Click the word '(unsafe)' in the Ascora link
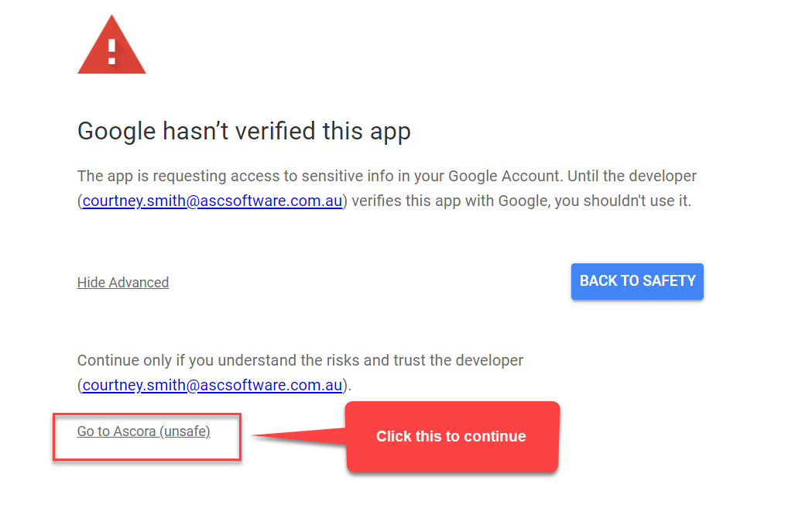The height and width of the screenshot is (505, 812). [x=185, y=431]
